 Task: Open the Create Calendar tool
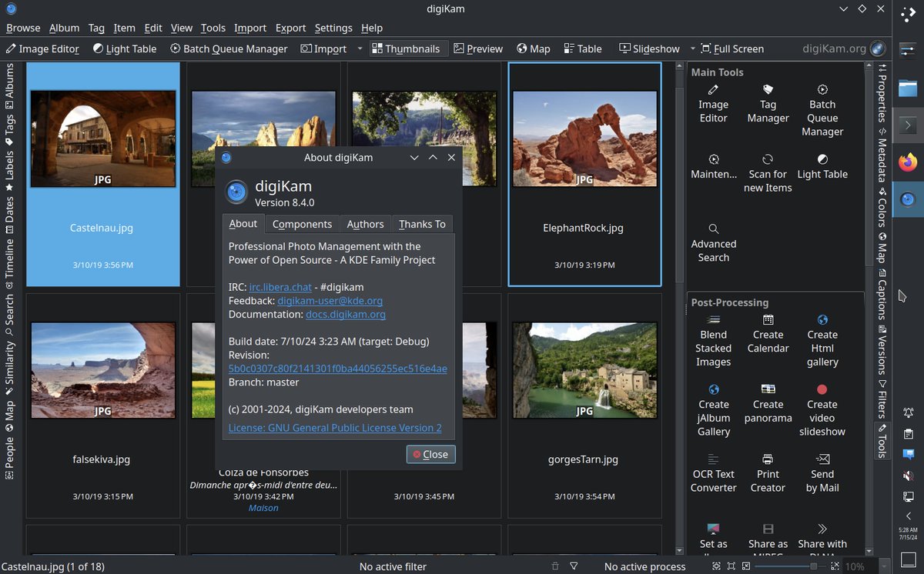click(767, 335)
